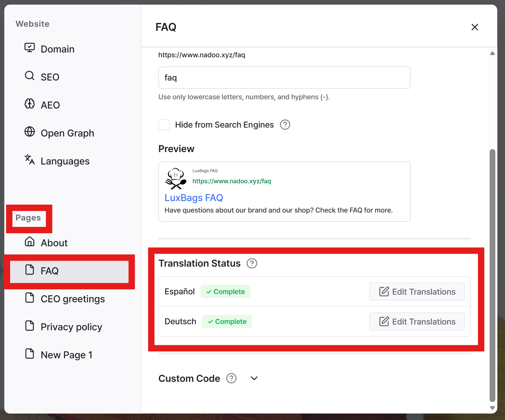Click help icon beside Custom Code
Viewport: 505px width, 420px height.
tap(231, 378)
